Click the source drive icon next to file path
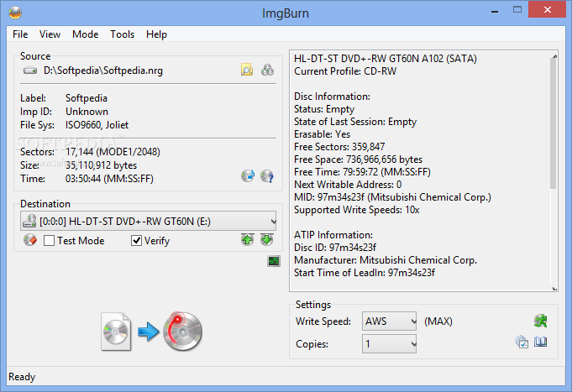Screen dimensions: 572x392 pos(30,71)
